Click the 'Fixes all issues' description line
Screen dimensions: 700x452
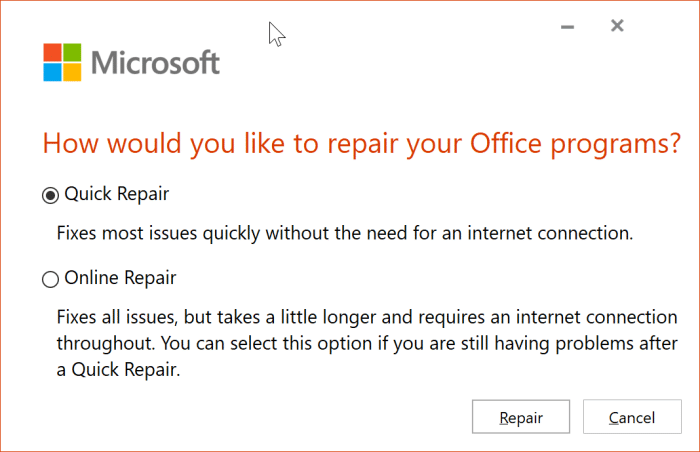(365, 318)
